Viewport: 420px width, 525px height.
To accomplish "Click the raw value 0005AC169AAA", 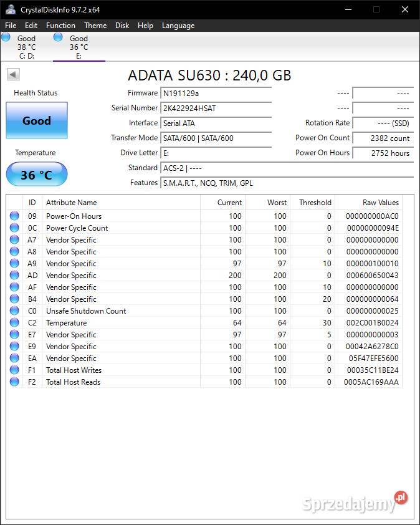I will tap(371, 382).
